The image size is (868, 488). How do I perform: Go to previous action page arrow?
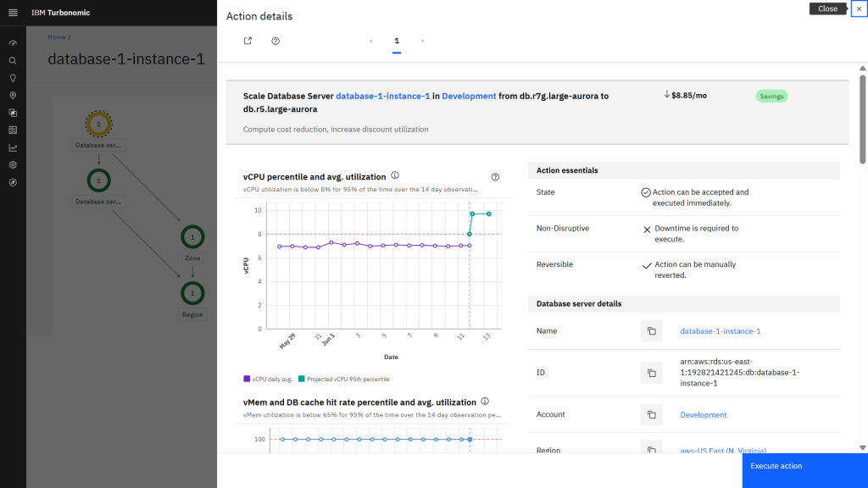(x=371, y=41)
